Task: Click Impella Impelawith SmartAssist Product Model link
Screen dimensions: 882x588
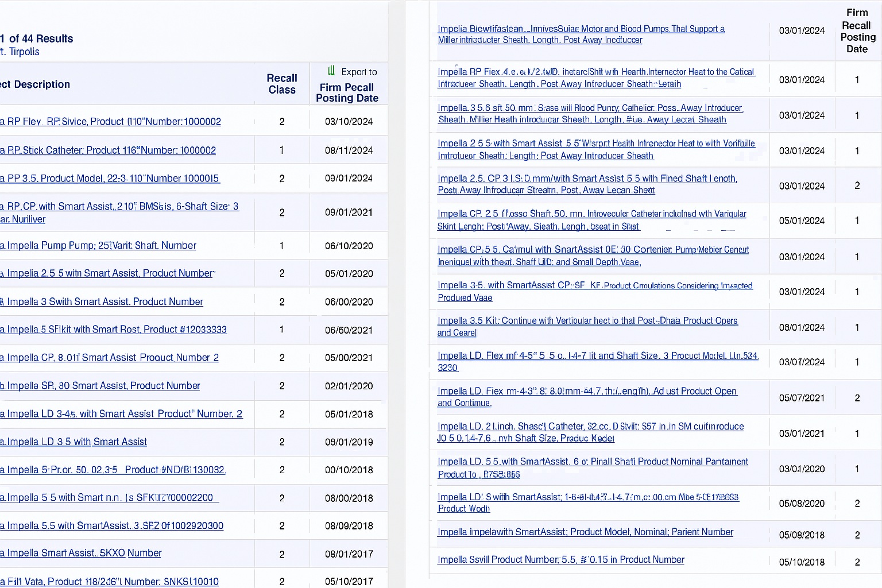Action: (585, 532)
